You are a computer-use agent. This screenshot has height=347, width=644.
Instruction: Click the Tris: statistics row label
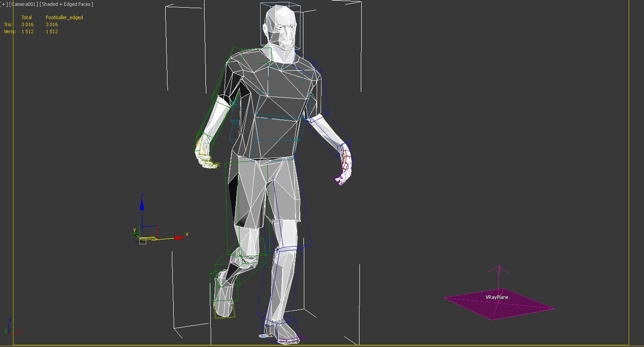8,24
